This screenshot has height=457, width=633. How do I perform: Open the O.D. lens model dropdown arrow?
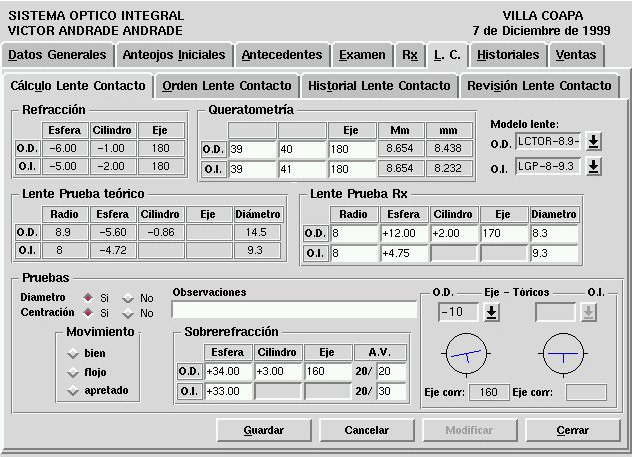(x=594, y=141)
